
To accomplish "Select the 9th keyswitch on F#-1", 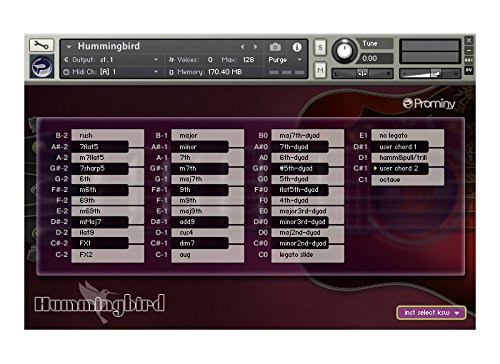I will point(200,190).
